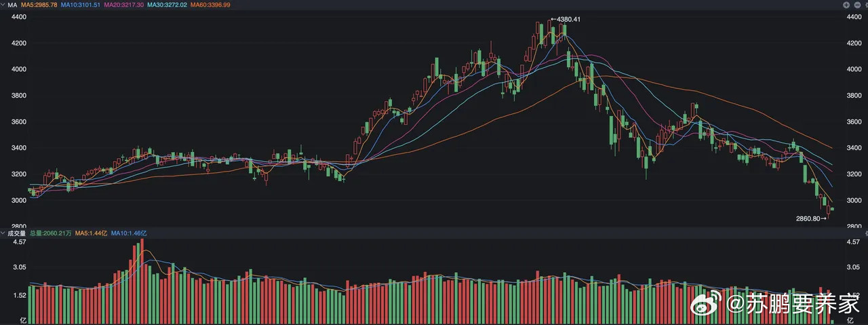
Task: Click the 2860.80 low price marker
Action: [x=812, y=218]
